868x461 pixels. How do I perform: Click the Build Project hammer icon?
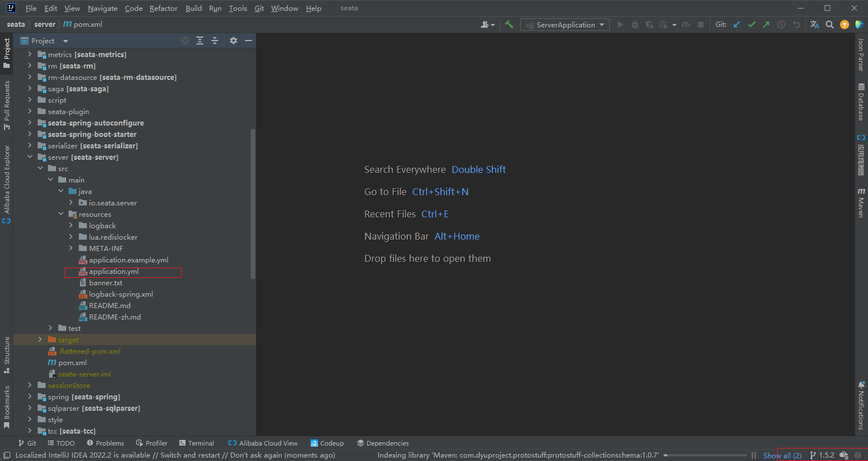(509, 25)
